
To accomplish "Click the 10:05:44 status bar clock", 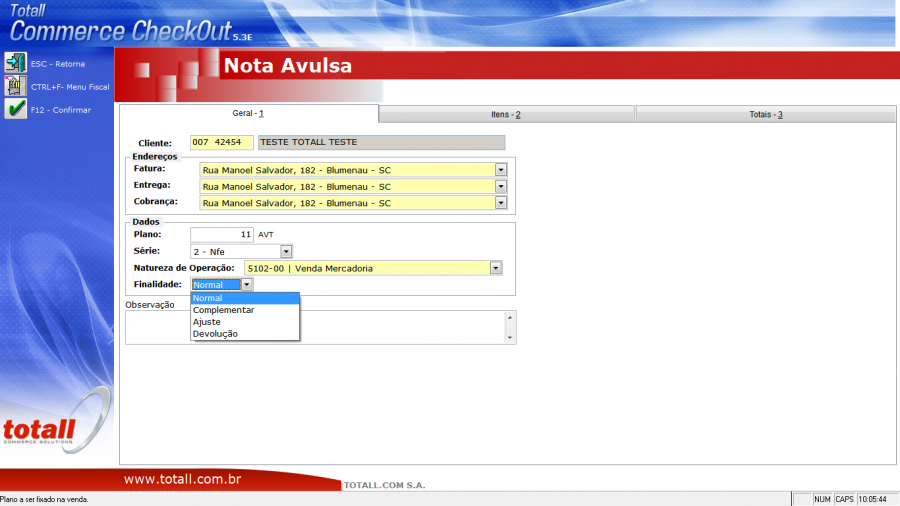I will tap(872, 500).
